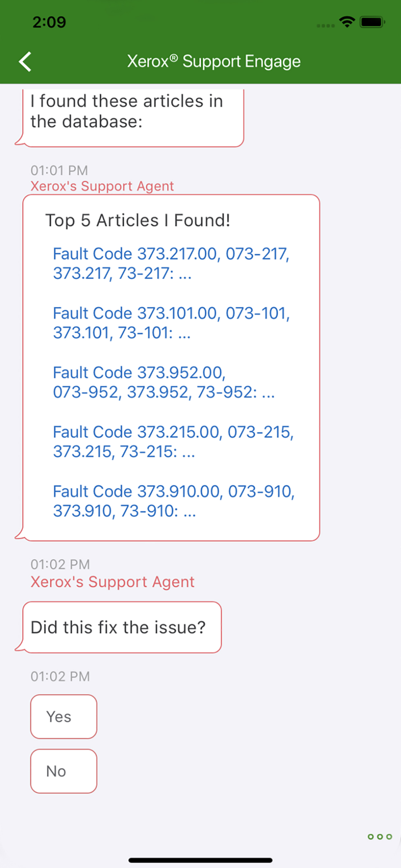Viewport: 401px width, 868px height.
Task: Tap the home indicator bar at bottom
Action: pyautogui.click(x=200, y=860)
